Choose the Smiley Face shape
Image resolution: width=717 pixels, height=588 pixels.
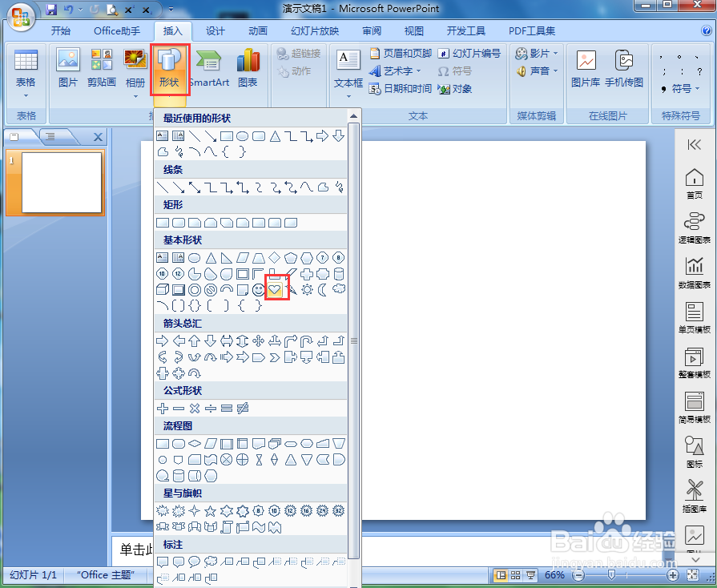click(259, 289)
